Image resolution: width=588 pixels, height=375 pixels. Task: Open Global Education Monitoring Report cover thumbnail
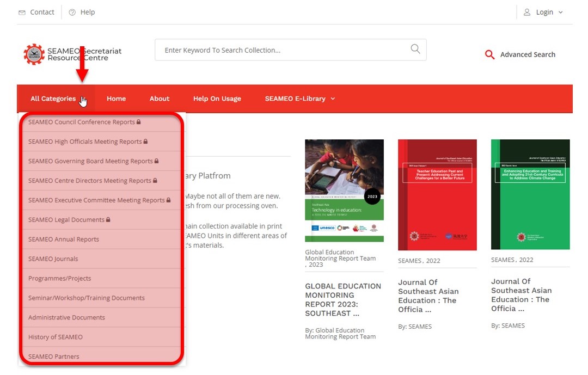click(x=344, y=190)
